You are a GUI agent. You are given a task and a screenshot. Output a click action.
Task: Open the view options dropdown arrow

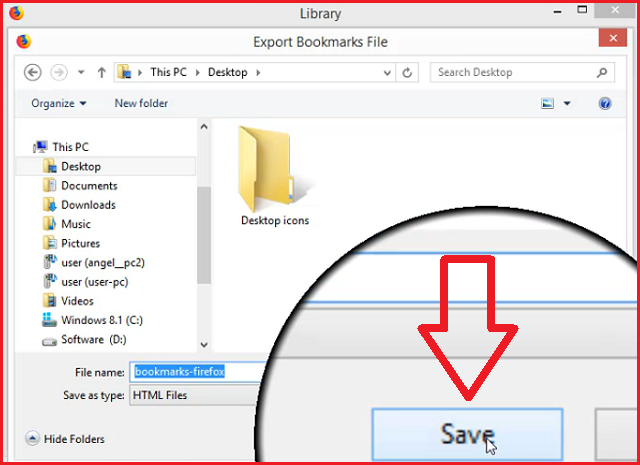tap(567, 104)
